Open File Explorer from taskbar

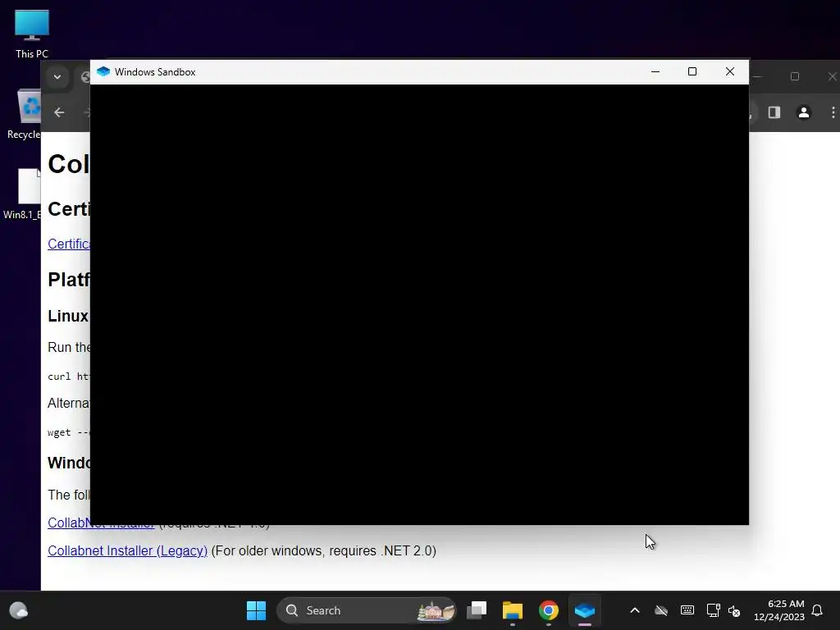coord(513,610)
